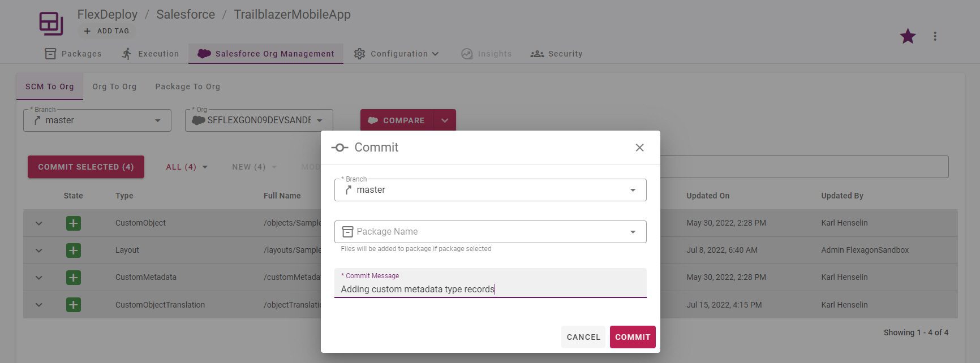Click the CANCEL button
Image resolution: width=980 pixels, height=363 pixels.
pos(583,337)
